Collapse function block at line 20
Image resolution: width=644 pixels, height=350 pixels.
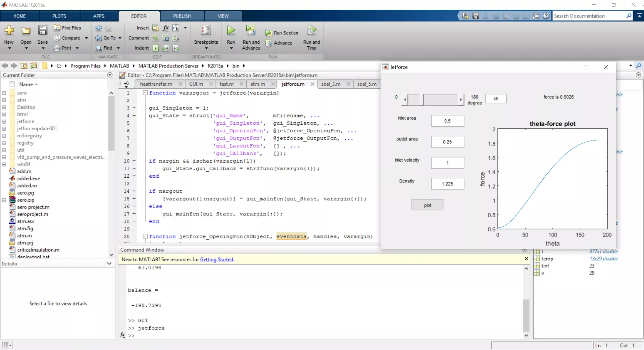145,236
